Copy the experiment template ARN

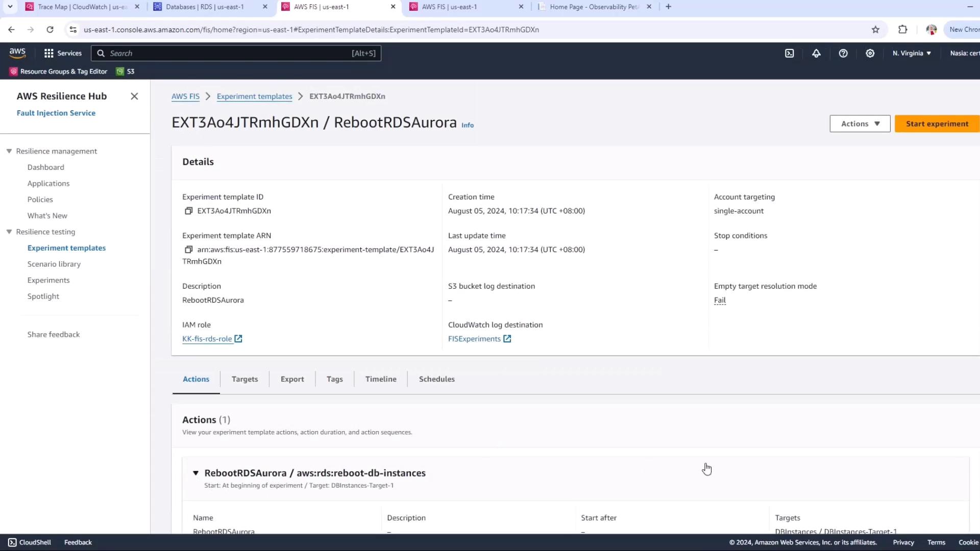[x=188, y=249]
